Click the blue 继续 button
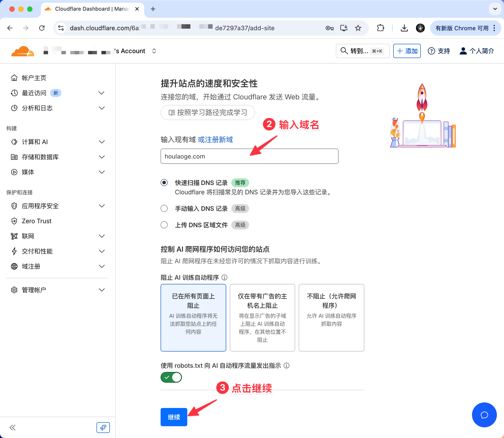Screen dimensions: 504x438 (x=174, y=417)
